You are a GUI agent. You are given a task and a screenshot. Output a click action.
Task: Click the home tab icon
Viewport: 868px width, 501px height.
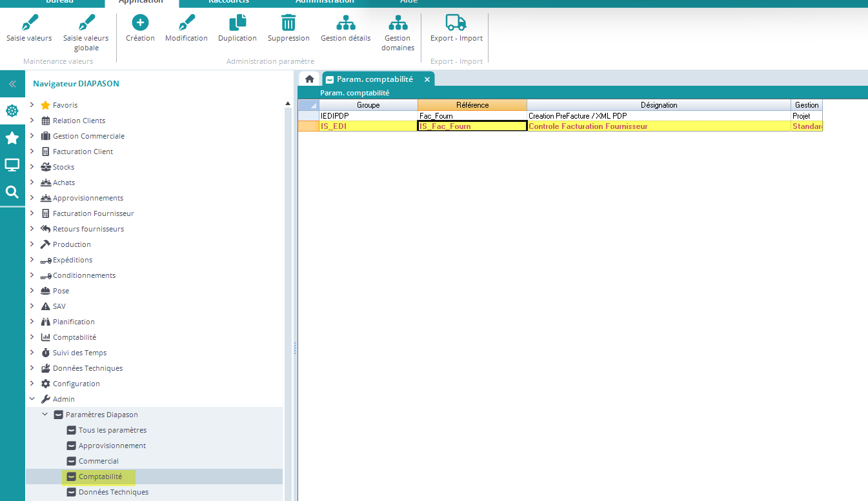click(x=309, y=79)
